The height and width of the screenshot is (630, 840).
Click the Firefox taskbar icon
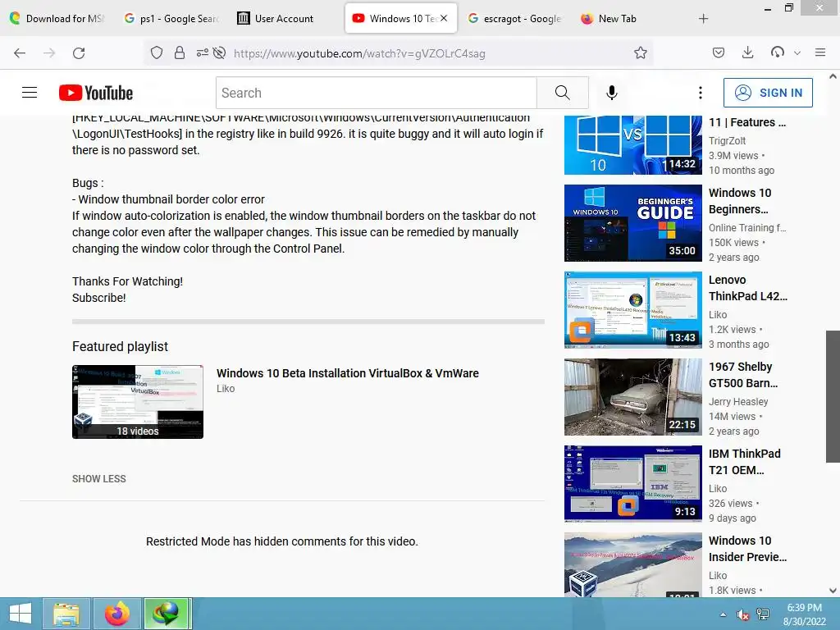coord(116,614)
